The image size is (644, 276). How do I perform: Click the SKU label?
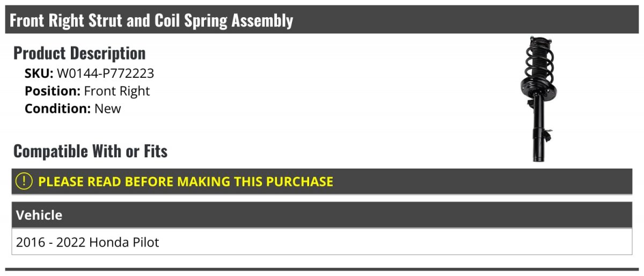39,74
